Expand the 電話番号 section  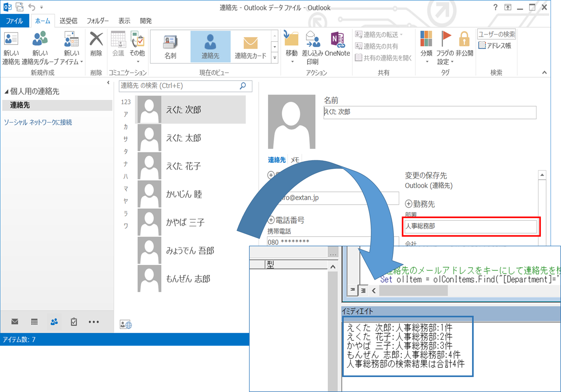(x=271, y=220)
